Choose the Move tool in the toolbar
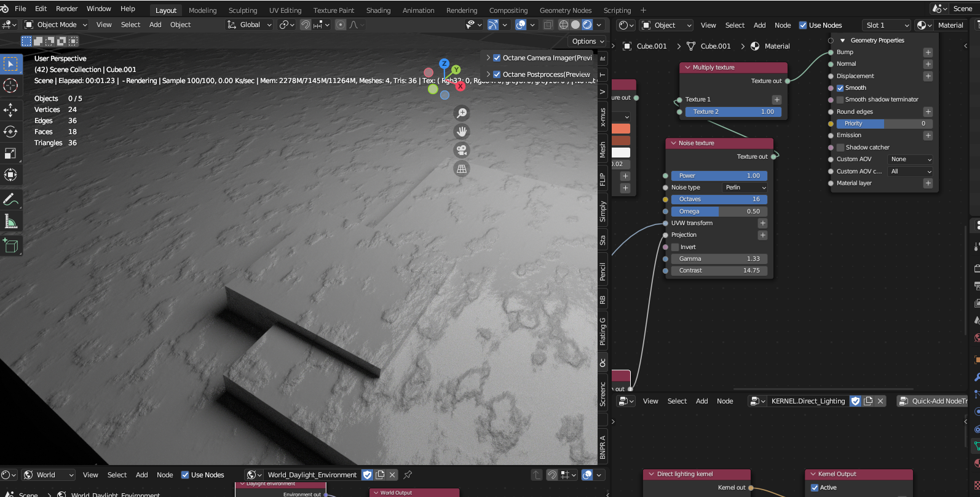This screenshot has width=980, height=497. coord(11,110)
